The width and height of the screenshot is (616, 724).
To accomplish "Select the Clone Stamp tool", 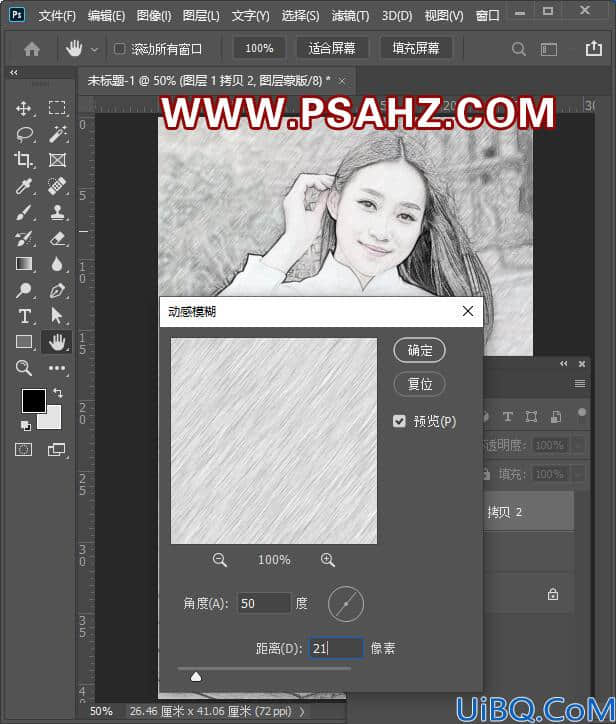I will [x=57, y=212].
